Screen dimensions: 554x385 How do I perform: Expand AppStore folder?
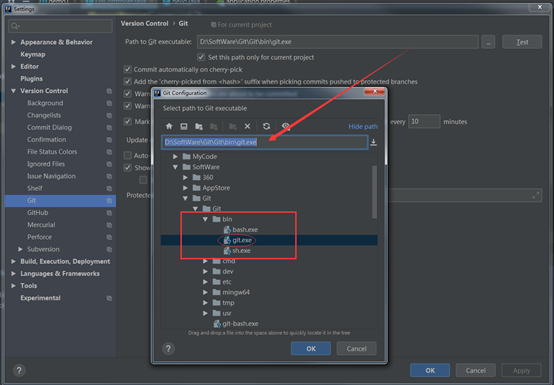click(x=185, y=188)
